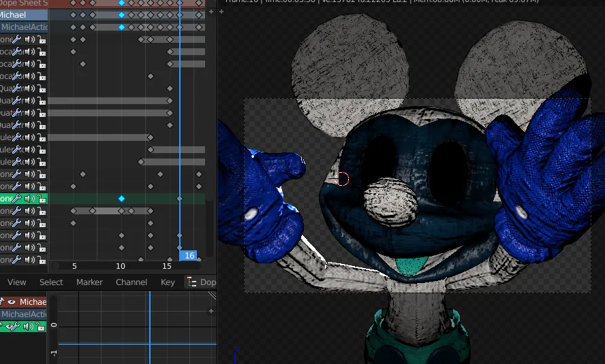Image resolution: width=605 pixels, height=364 pixels.
Task: Click the graph editor corner split handle
Action: pos(213,295)
